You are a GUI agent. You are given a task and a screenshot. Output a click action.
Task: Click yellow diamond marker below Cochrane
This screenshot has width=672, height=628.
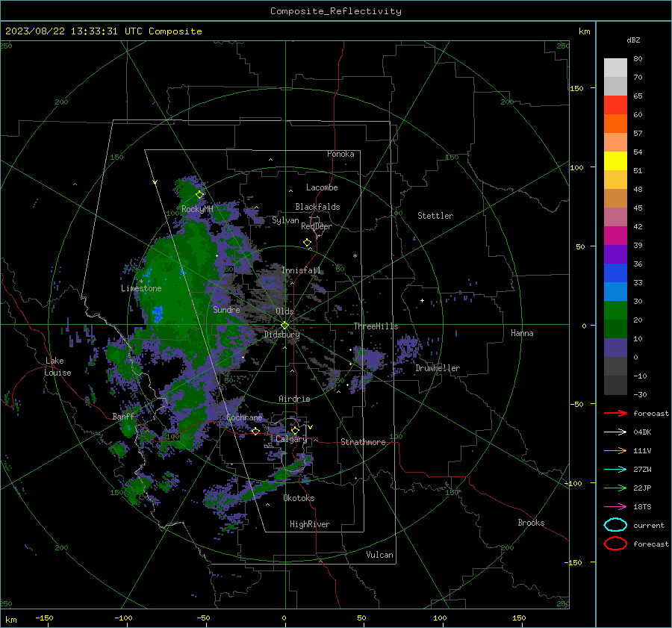[255, 431]
